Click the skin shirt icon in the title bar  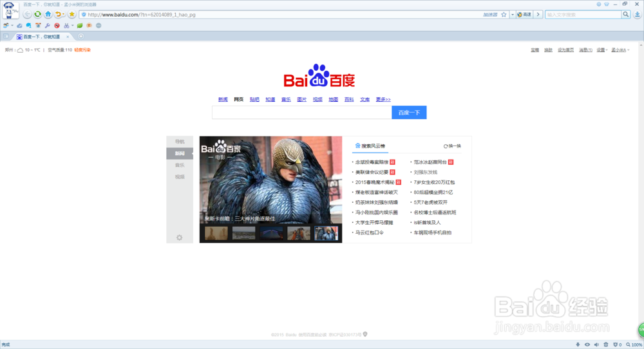pos(607,4)
